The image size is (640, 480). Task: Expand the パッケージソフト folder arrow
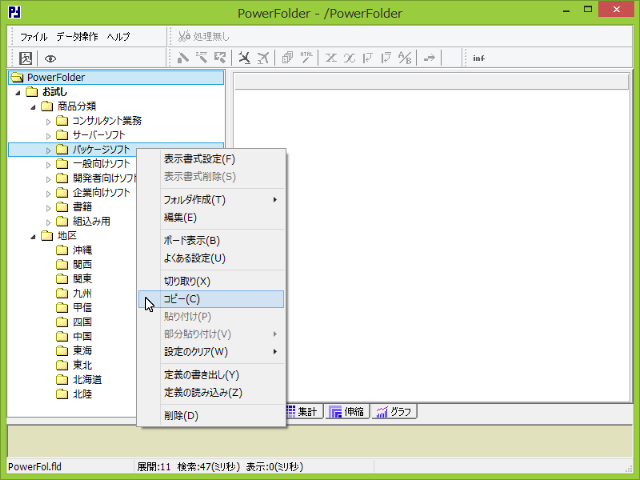click(x=48, y=150)
